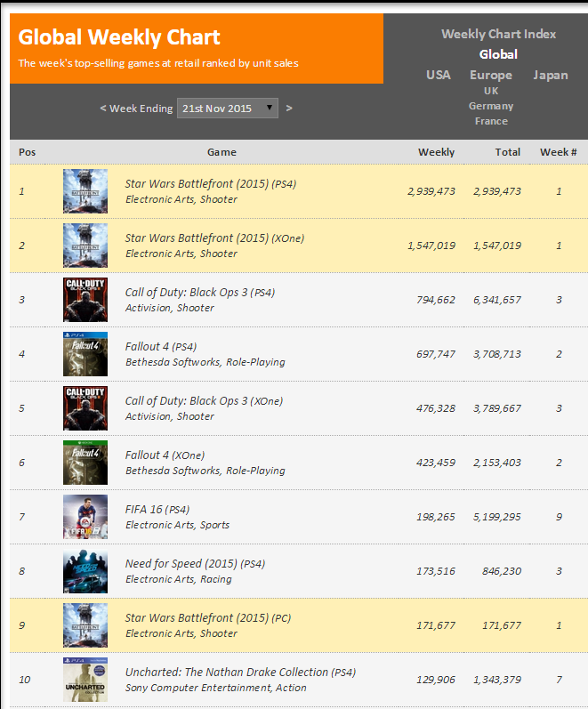The height and width of the screenshot is (709, 588).
Task: Select total sales value 2,153,403
Action: pos(497,463)
